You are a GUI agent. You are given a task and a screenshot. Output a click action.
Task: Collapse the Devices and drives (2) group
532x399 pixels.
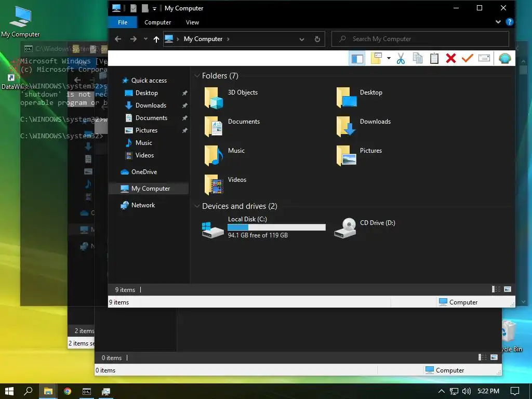197,206
